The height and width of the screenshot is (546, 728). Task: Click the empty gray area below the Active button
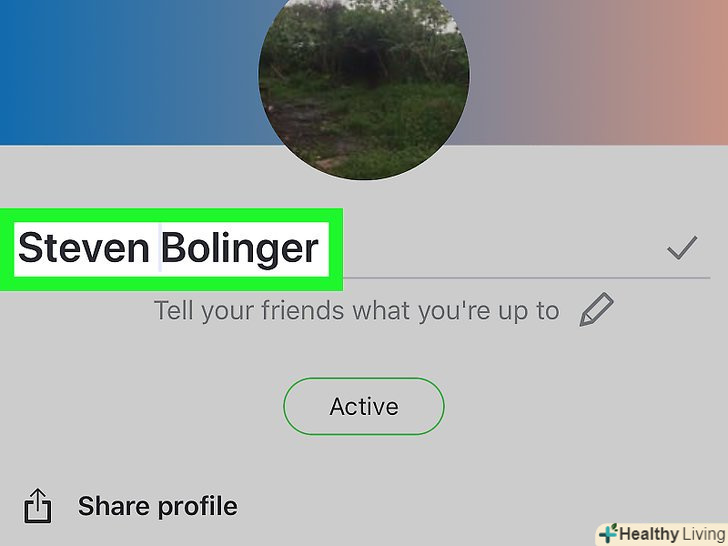pos(364,460)
